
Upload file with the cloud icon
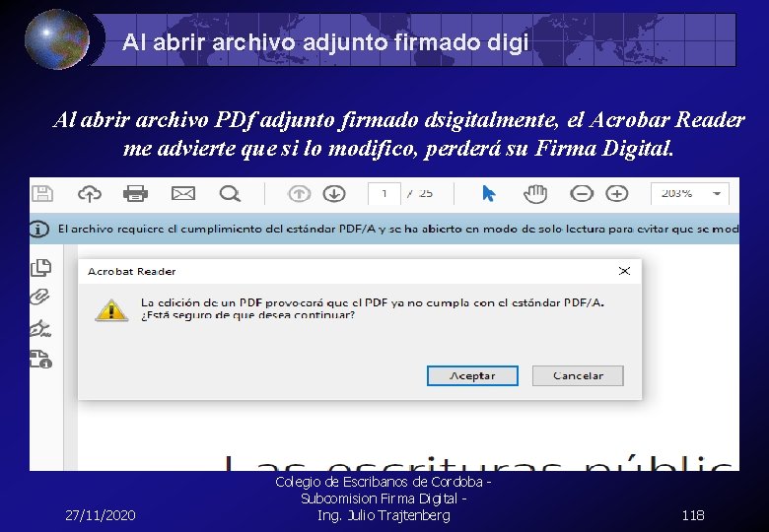pos(90,194)
